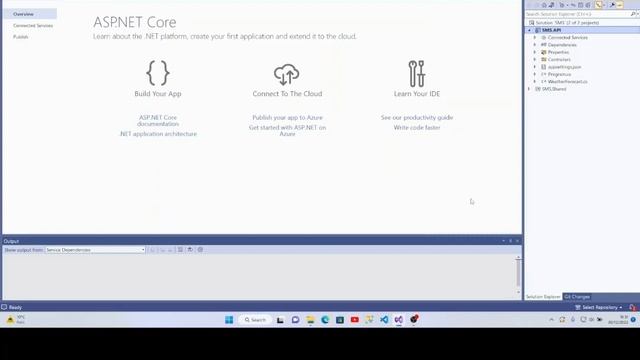Image resolution: width=640 pixels, height=360 pixels.
Task: Open Get started with ASP.NET on Azure
Action: click(x=287, y=131)
